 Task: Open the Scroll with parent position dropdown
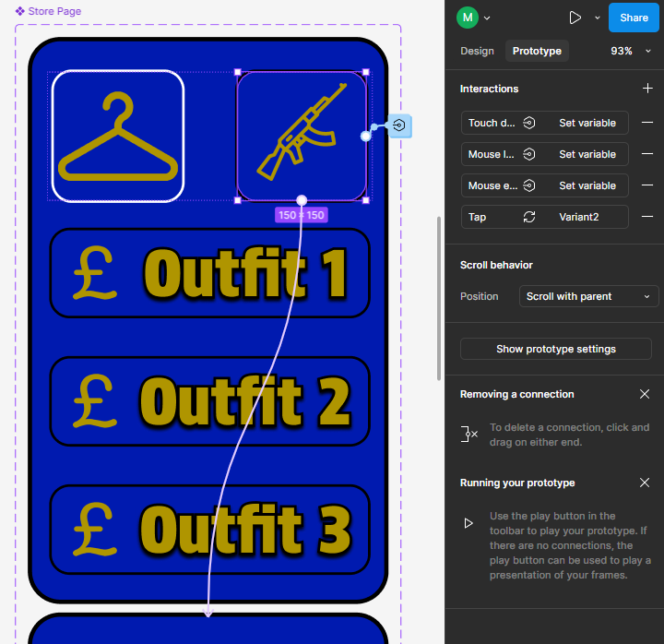(587, 296)
